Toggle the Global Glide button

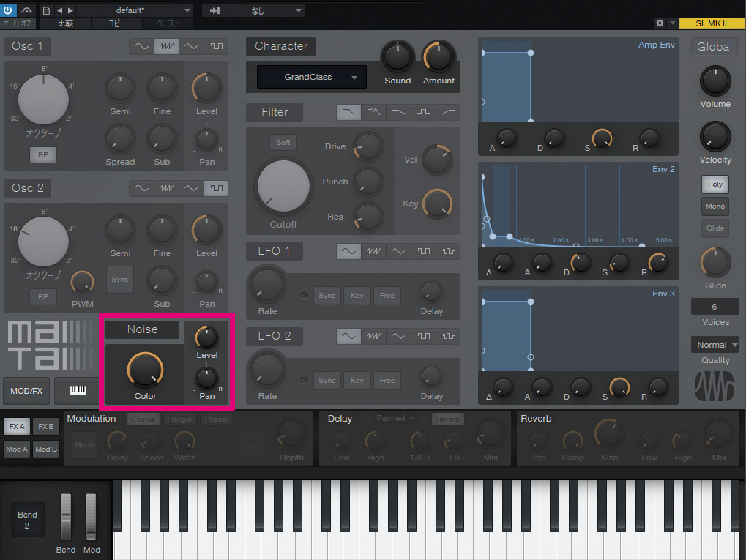coord(715,228)
